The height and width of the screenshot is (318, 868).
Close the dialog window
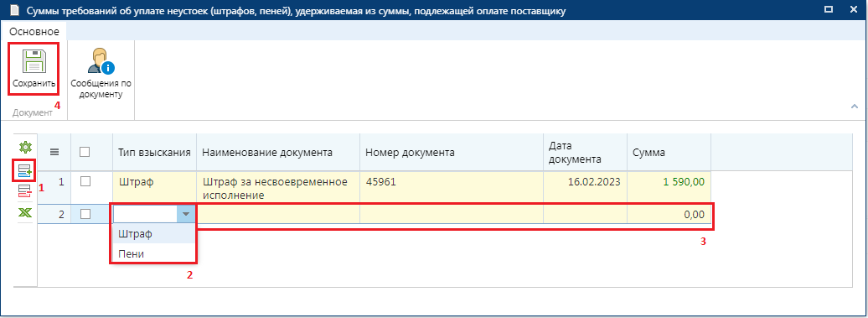pyautogui.click(x=853, y=9)
